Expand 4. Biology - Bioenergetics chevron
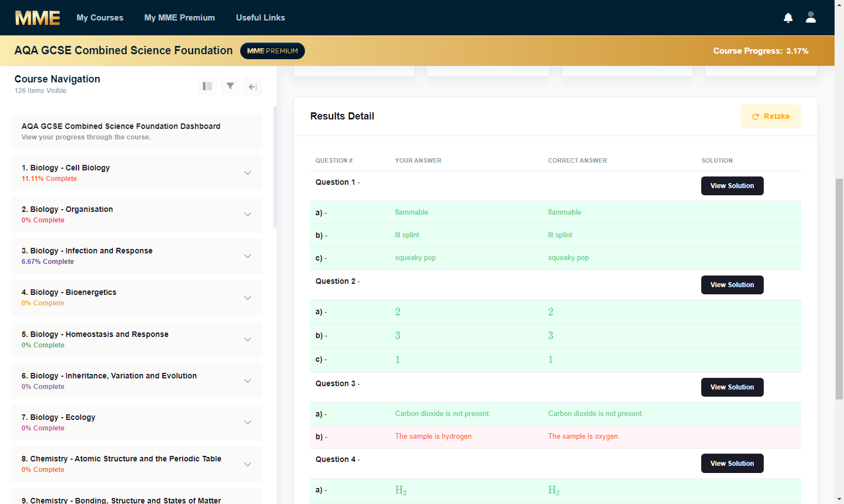This screenshot has height=504, width=844. [x=247, y=298]
